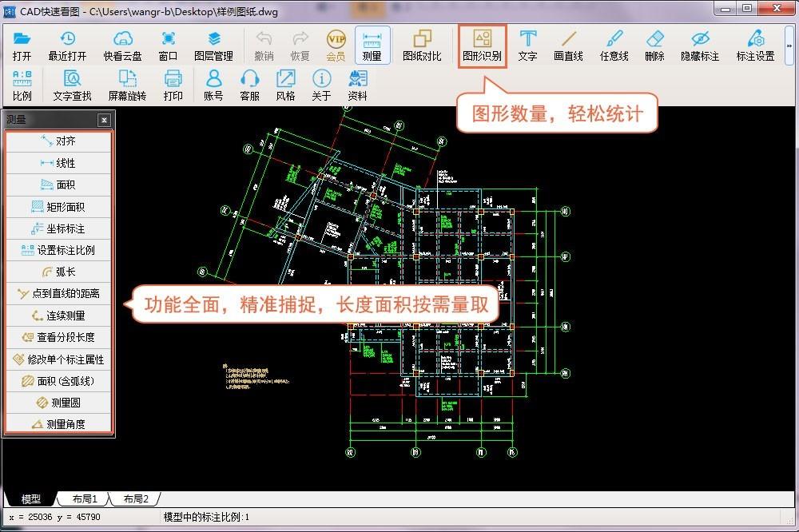799x532 pixels.
Task: Expand the toolbar overflow arrow at right
Action: [x=789, y=46]
